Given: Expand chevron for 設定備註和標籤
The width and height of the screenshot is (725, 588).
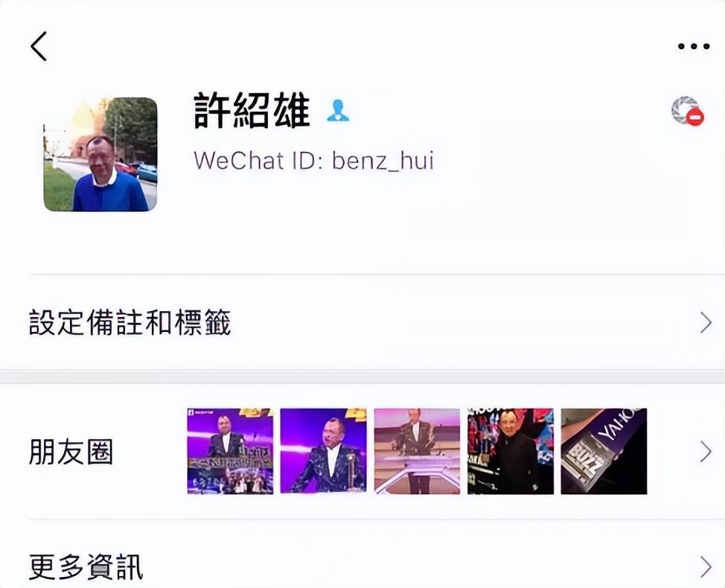Looking at the screenshot, I should 706,323.
